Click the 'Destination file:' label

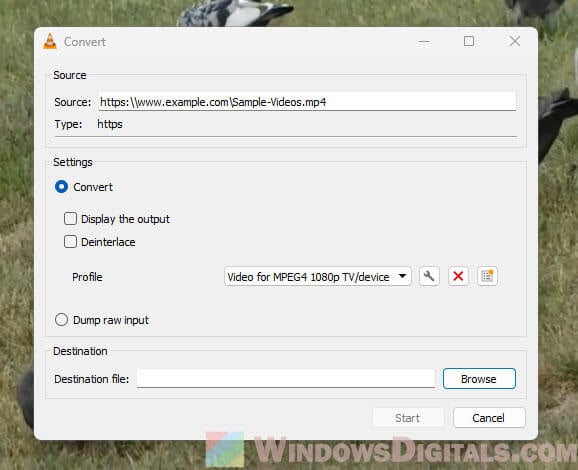click(91, 379)
